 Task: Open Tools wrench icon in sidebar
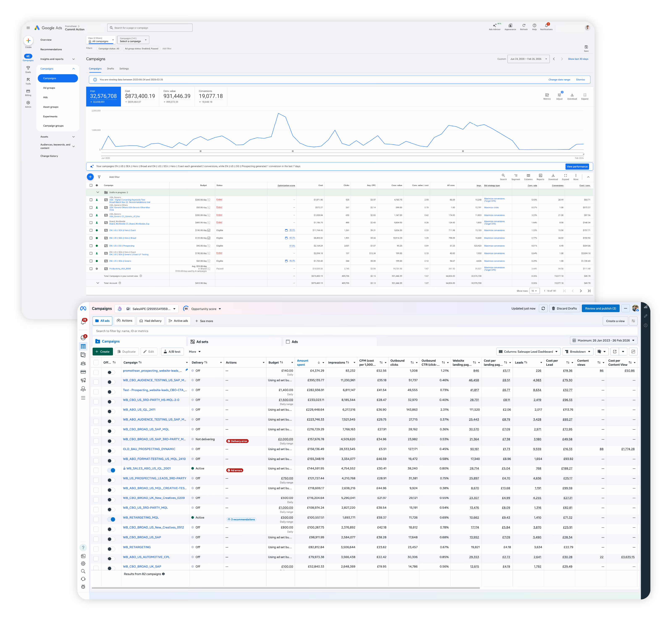(28, 80)
